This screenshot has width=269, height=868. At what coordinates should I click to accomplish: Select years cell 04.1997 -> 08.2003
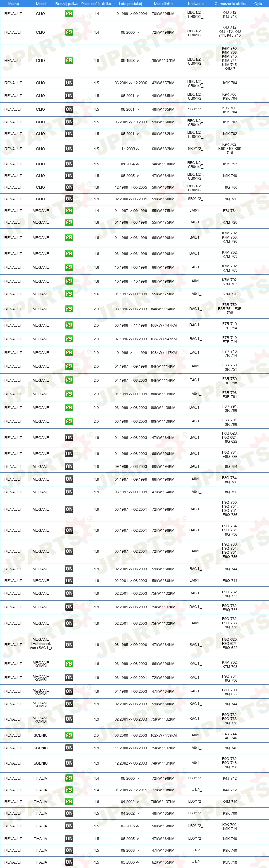click(131, 380)
